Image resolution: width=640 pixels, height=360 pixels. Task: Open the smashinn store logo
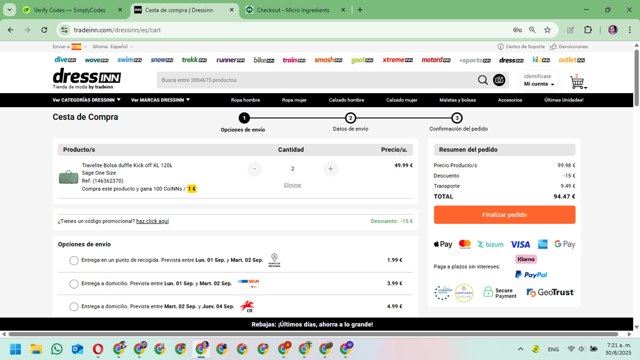coord(328,60)
